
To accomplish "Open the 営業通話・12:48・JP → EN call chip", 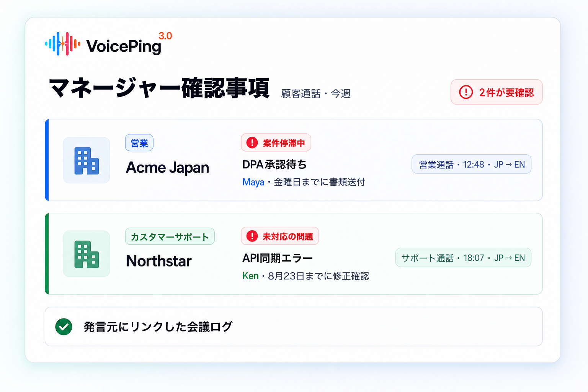I will (x=472, y=164).
